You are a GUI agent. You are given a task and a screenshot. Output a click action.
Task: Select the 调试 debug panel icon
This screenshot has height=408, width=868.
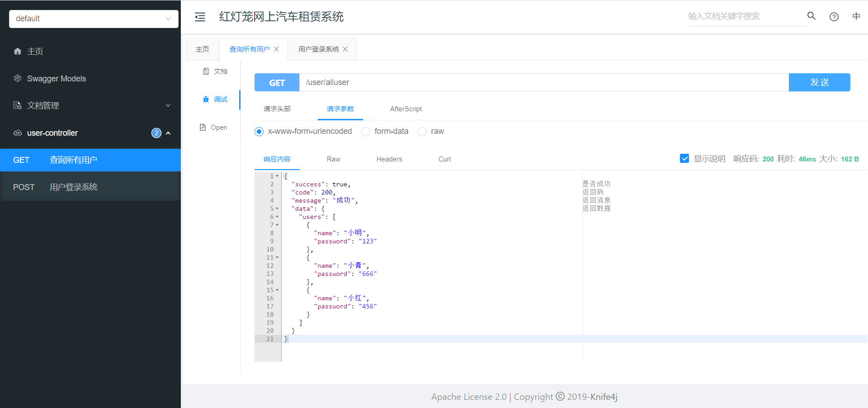[206, 99]
